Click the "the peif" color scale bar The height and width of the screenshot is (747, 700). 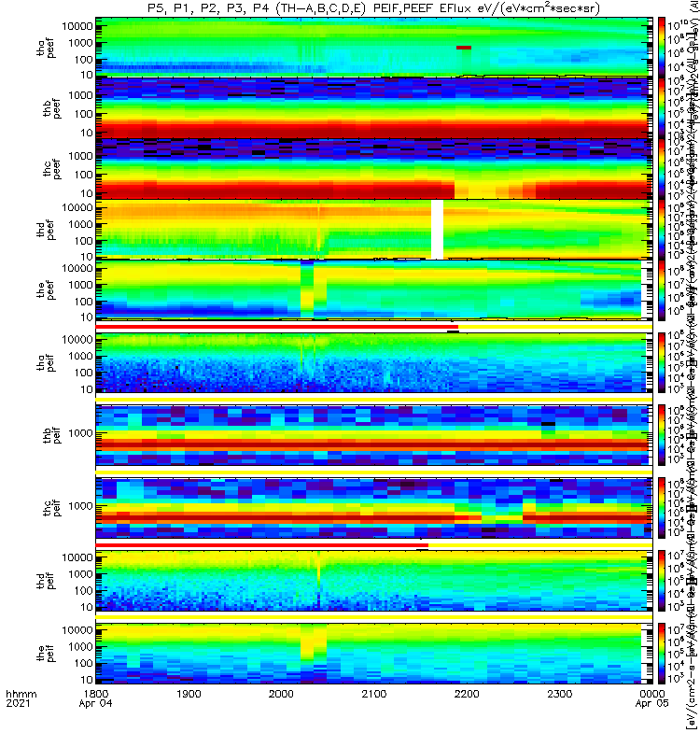(662, 653)
